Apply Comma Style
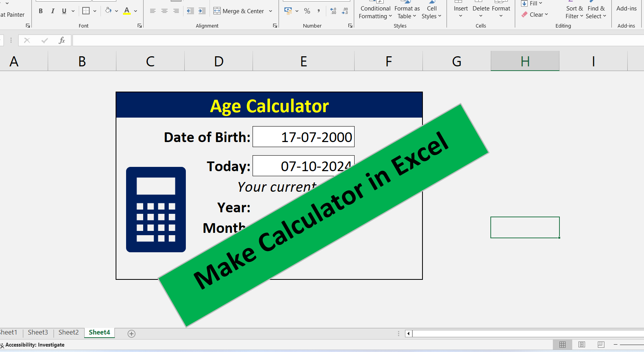 click(x=319, y=11)
